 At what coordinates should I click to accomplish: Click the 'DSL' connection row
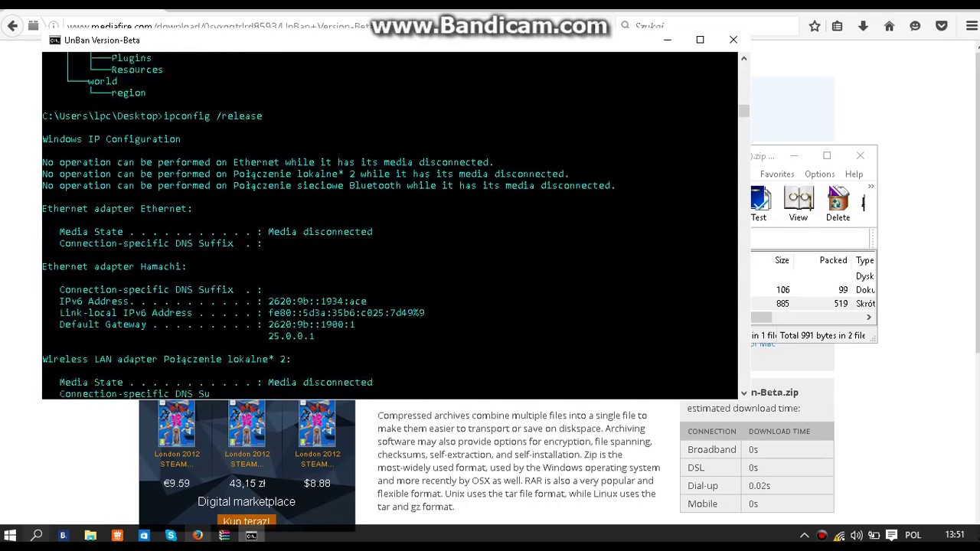click(756, 468)
